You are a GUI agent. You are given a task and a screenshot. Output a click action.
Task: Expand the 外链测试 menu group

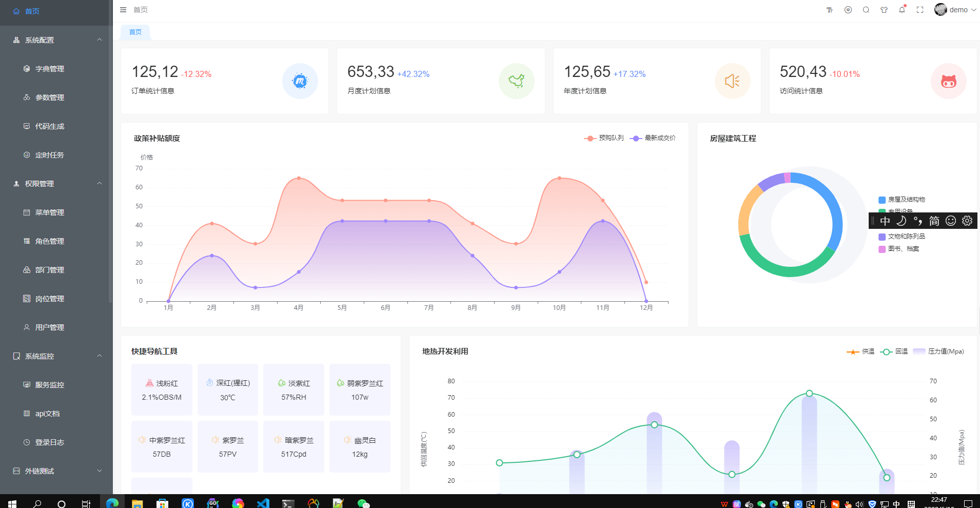point(56,471)
